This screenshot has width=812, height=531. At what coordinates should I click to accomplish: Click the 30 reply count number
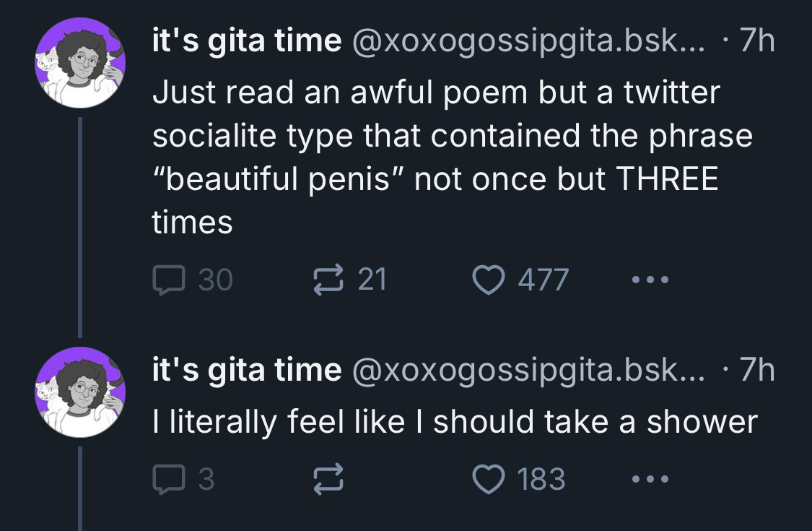215,280
